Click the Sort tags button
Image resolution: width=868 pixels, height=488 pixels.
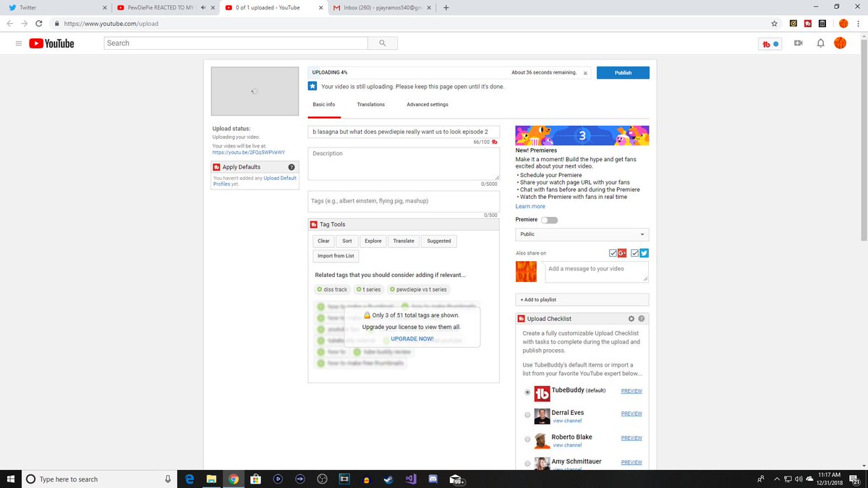point(347,241)
